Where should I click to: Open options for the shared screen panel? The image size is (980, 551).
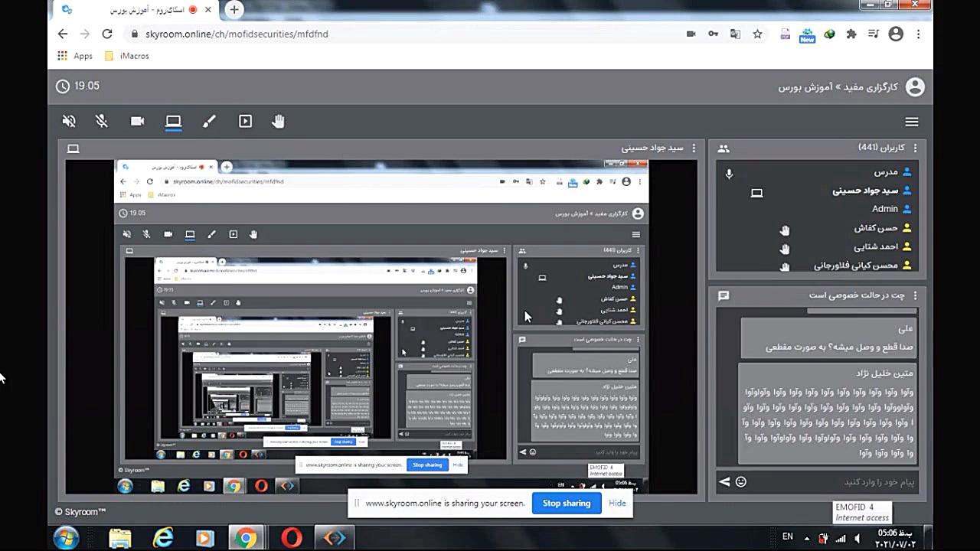click(694, 148)
